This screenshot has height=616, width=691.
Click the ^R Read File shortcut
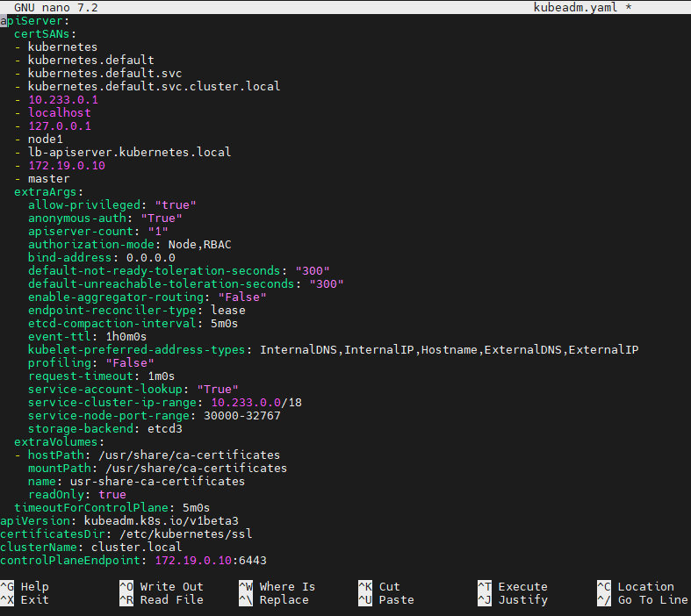(161, 599)
